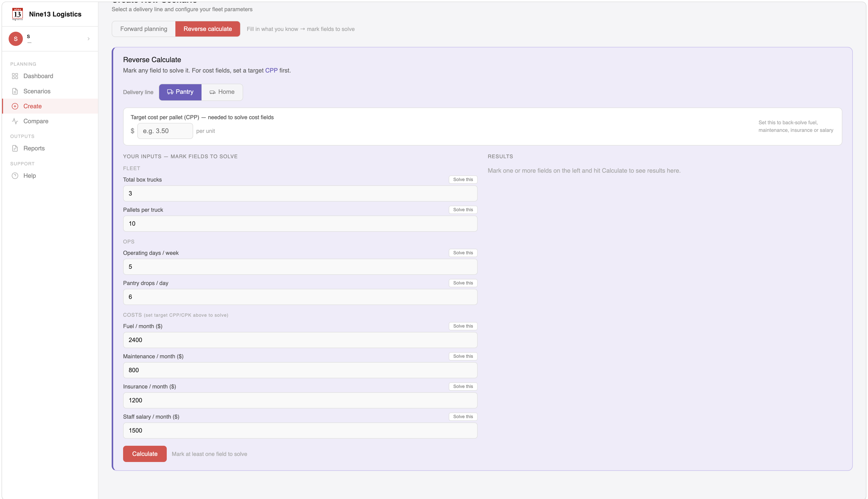Viewport: 868px width, 499px height.
Task: Click the Operating days / week input
Action: coord(300,267)
